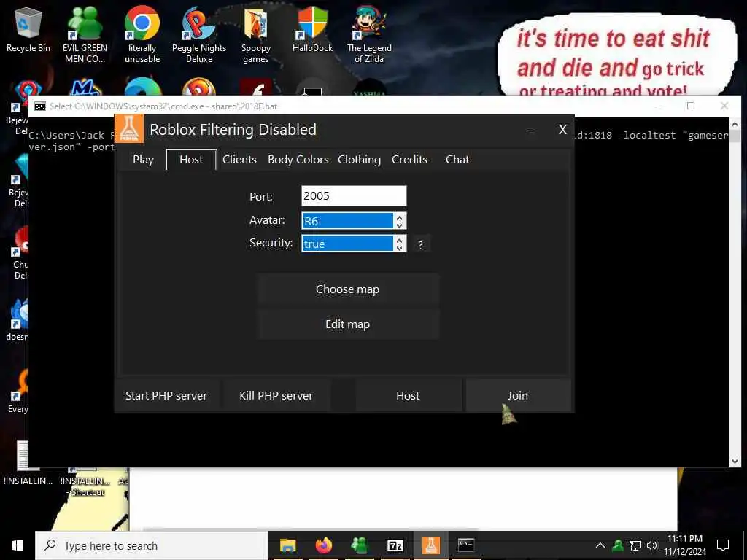Minimize the Roblox Filtering Disabled window
This screenshot has height=560, width=747.
pyautogui.click(x=530, y=130)
